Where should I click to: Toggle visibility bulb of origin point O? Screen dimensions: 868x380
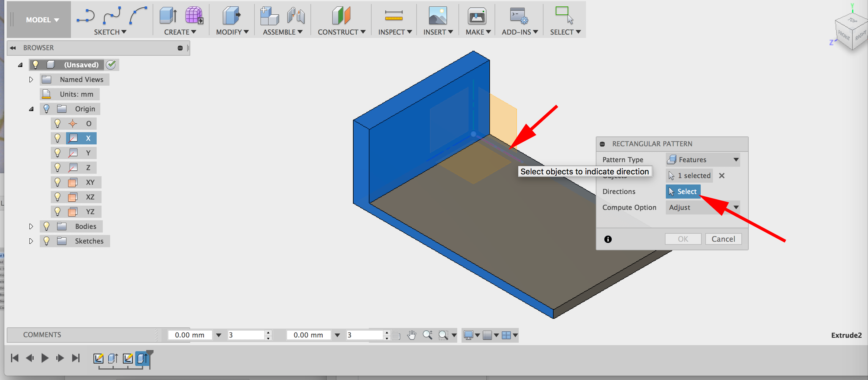(57, 124)
